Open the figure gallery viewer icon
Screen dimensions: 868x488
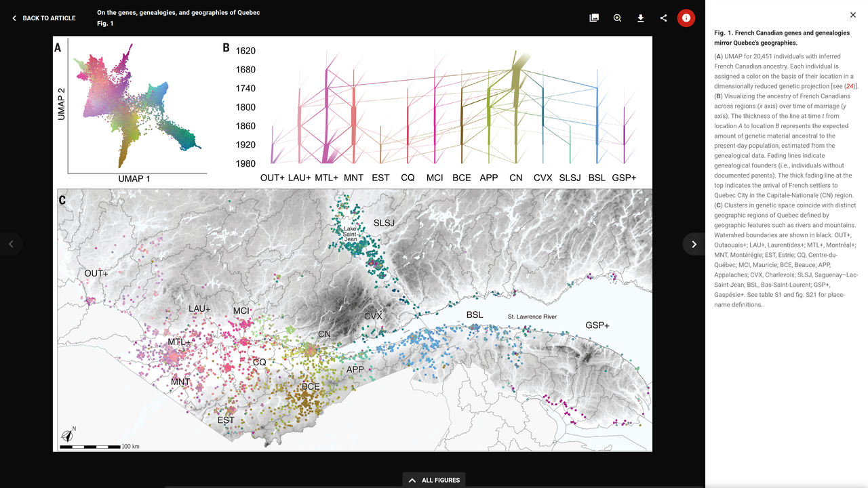(x=593, y=18)
